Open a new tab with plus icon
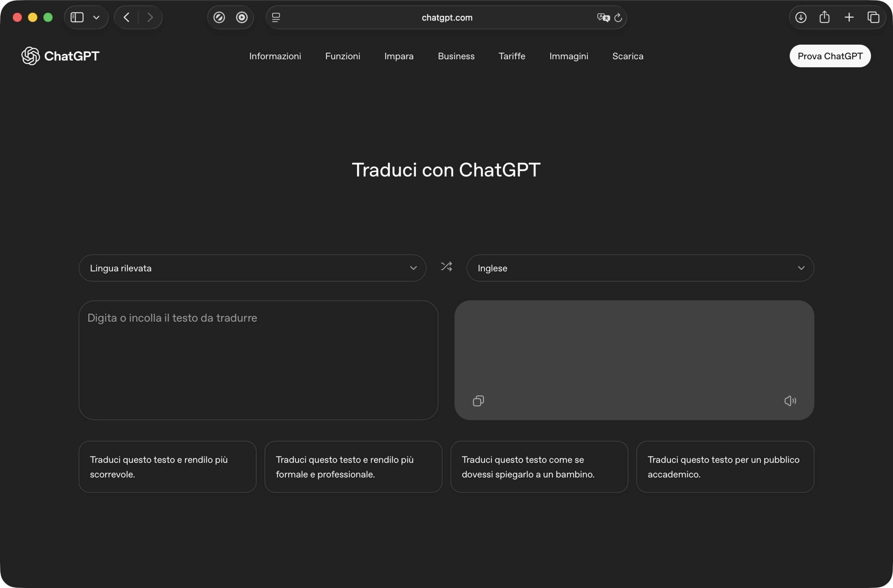Screen dimensions: 893x588 (x=849, y=17)
